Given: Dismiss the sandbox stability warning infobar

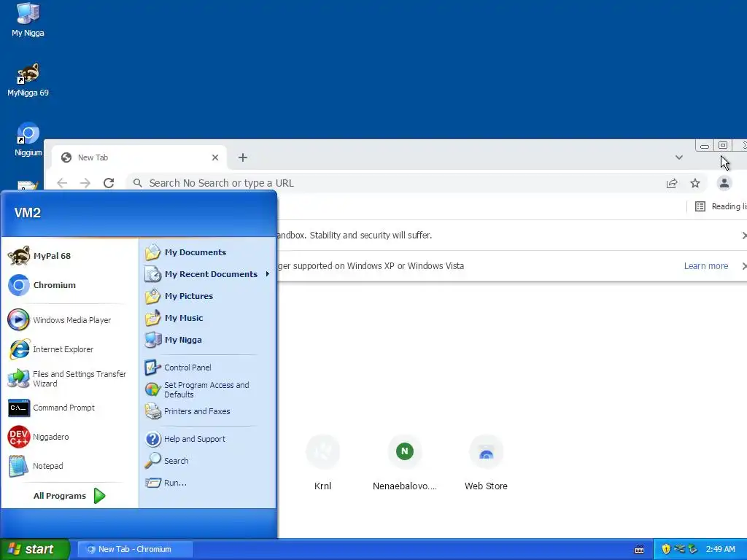Looking at the screenshot, I should pos(743,236).
